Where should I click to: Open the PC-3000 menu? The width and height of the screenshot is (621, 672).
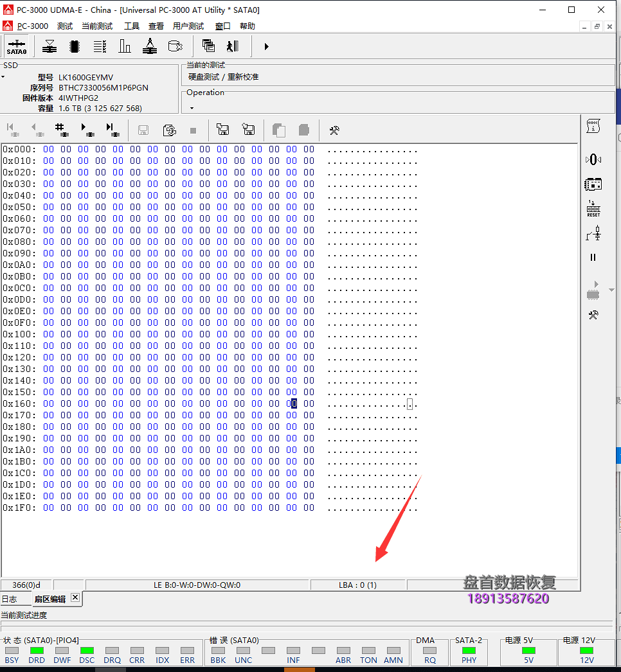pos(33,26)
